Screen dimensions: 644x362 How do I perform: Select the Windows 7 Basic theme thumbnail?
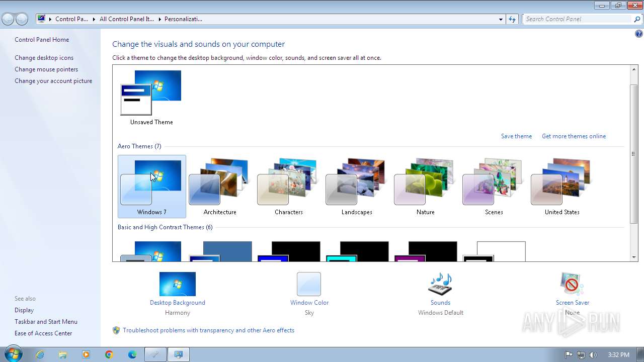(x=151, y=251)
